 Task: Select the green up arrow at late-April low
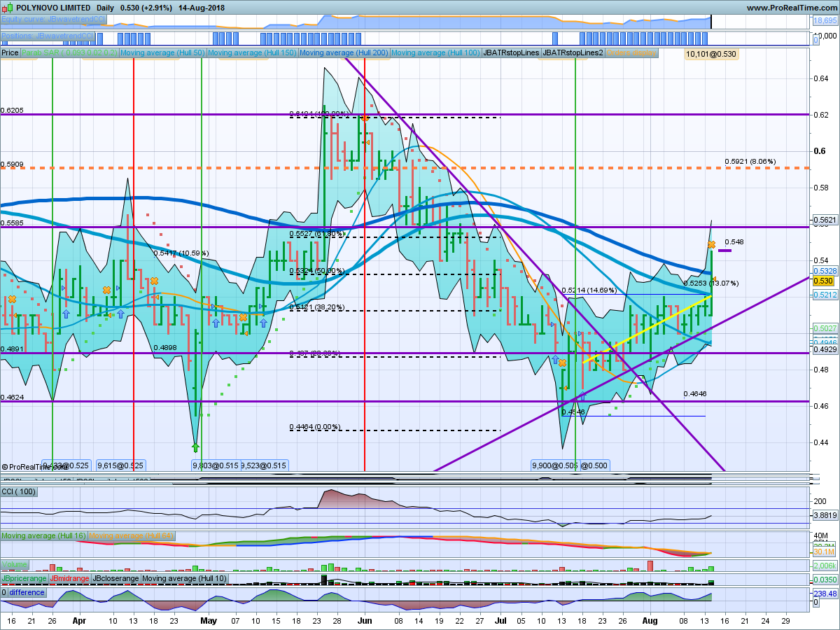coord(196,447)
